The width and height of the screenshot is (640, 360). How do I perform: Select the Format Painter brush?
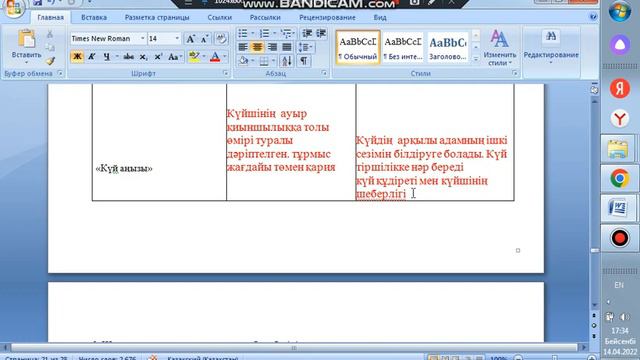click(50, 61)
